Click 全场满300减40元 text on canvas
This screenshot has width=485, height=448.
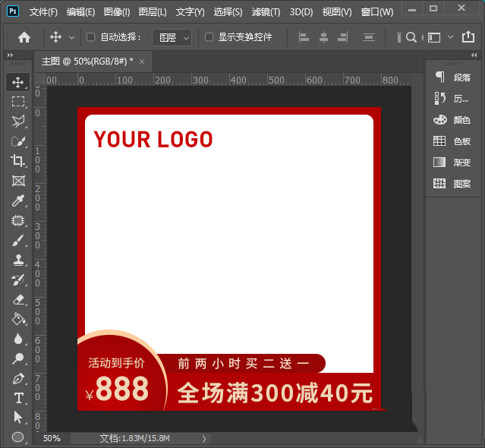(275, 393)
